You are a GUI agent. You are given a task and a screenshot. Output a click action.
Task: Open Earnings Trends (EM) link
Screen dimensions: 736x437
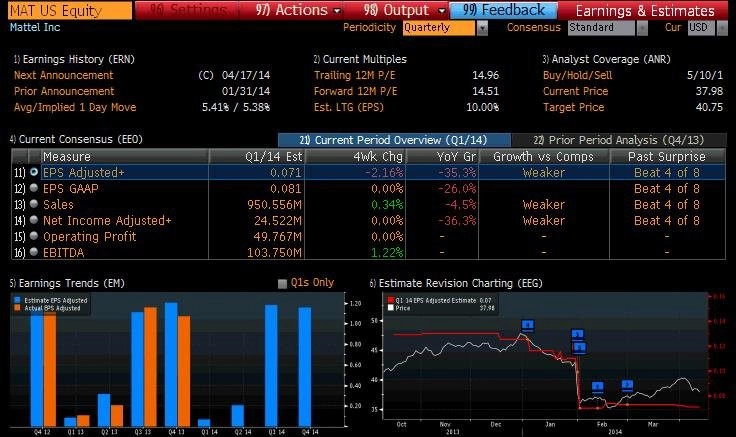(x=67, y=283)
